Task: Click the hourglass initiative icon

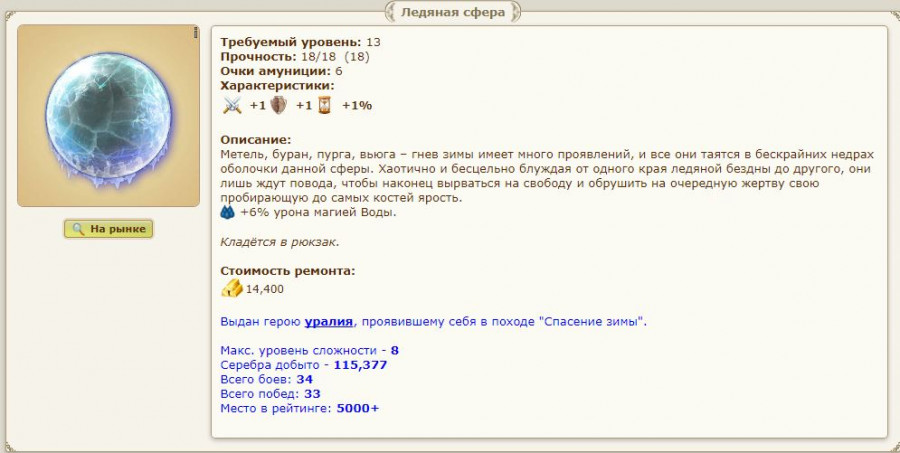Action: point(325,105)
